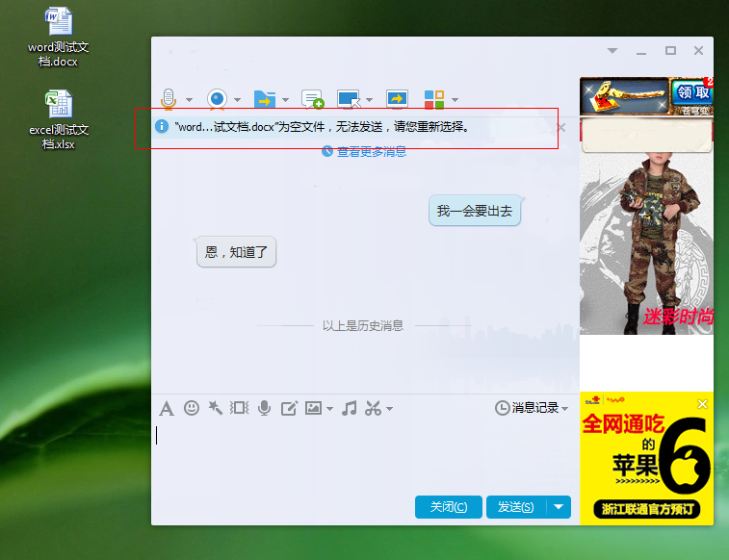This screenshot has width=729, height=560.
Task: Expand the apps grid dropdown arrow
Action: pos(456,100)
